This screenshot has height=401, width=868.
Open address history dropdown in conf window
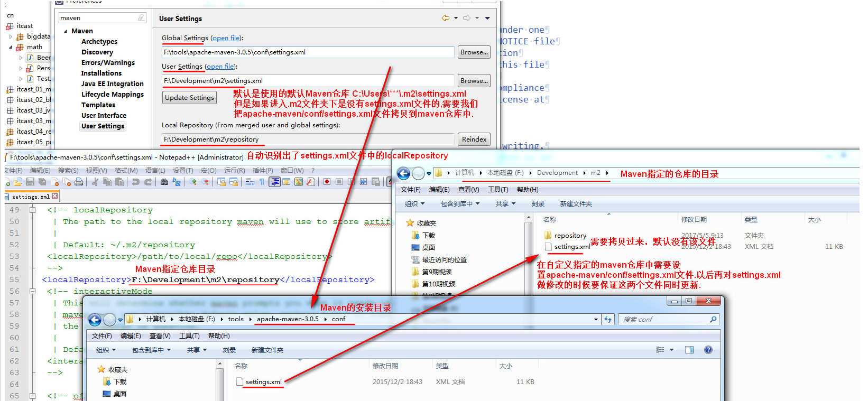point(596,320)
